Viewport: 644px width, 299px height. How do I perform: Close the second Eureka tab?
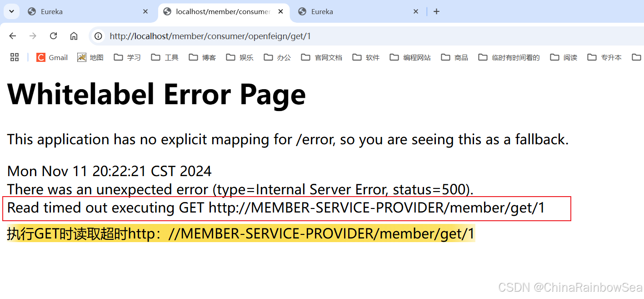[x=416, y=12]
